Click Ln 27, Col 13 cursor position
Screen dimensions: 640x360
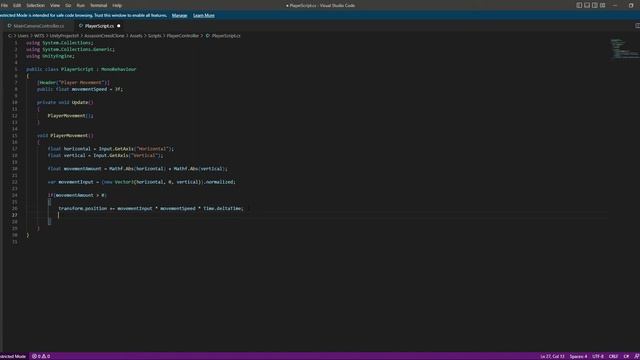552,356
